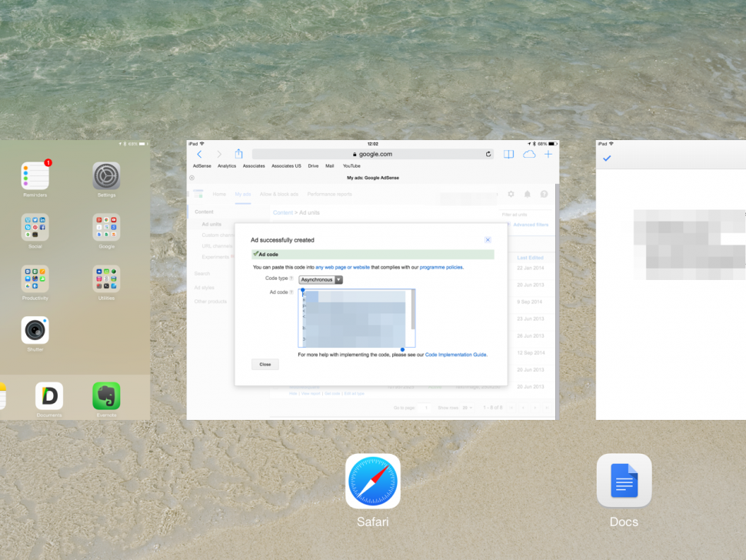Go forward in Safari
Image resolution: width=746 pixels, height=560 pixels.
(219, 154)
